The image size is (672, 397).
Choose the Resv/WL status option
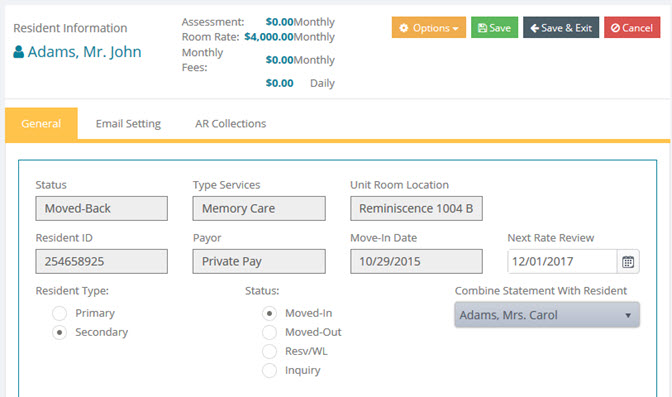pos(269,352)
